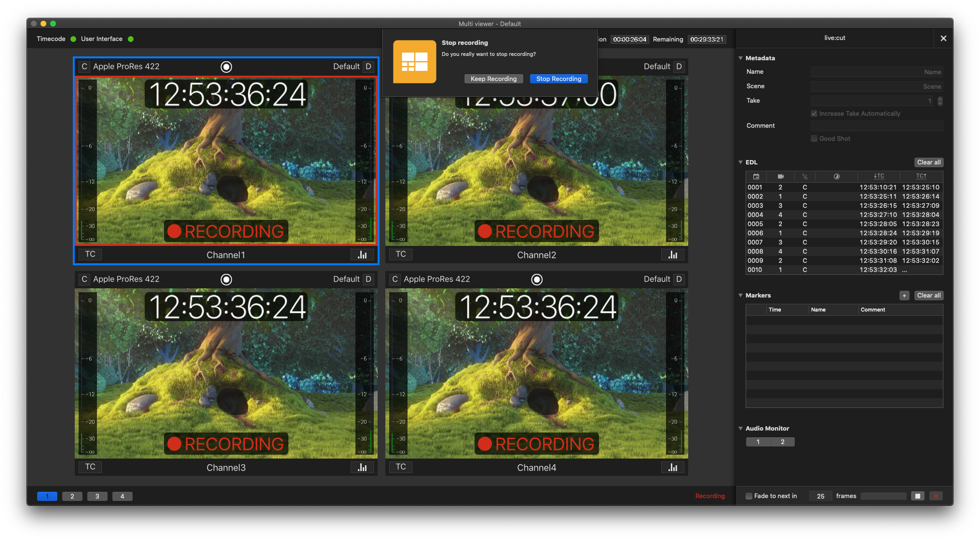Add a new marker with plus button
The width and height of the screenshot is (980, 541).
click(904, 296)
